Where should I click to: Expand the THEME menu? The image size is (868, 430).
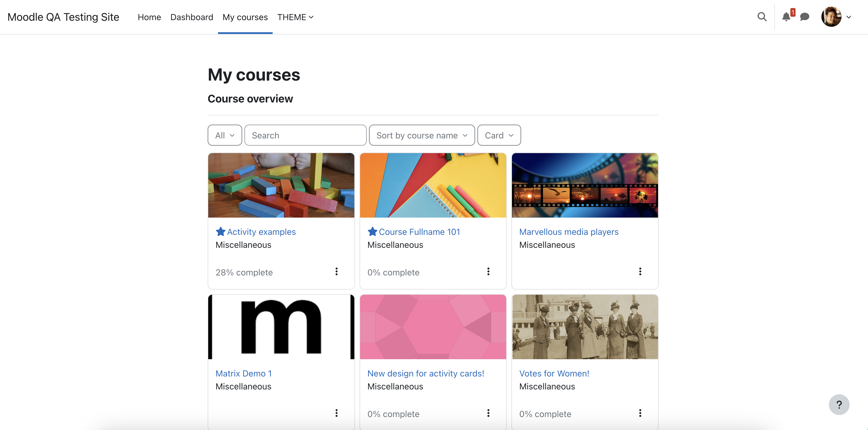pos(295,17)
